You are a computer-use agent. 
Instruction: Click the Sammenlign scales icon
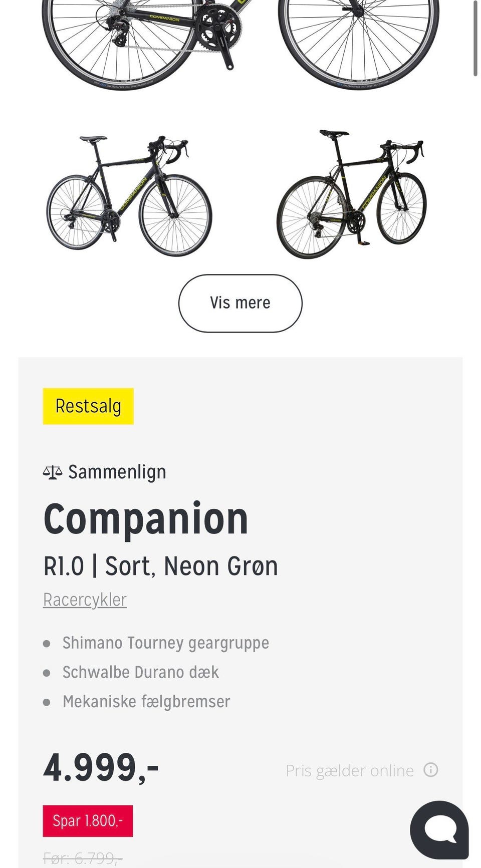53,472
